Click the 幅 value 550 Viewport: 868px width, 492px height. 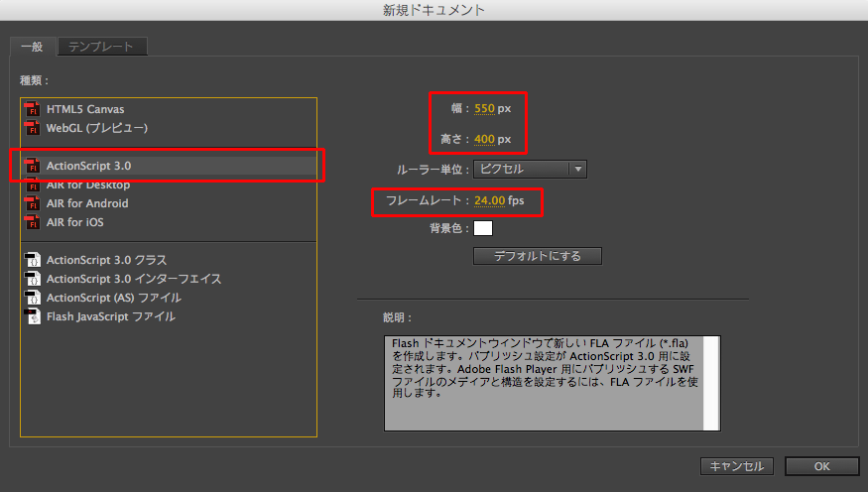[484, 108]
